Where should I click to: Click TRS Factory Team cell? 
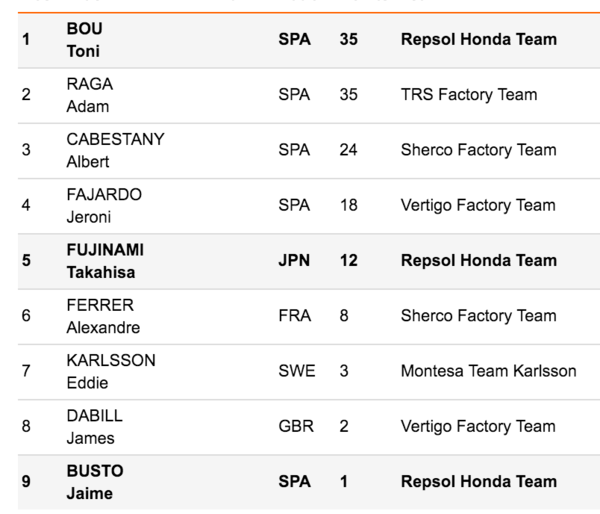(x=469, y=95)
